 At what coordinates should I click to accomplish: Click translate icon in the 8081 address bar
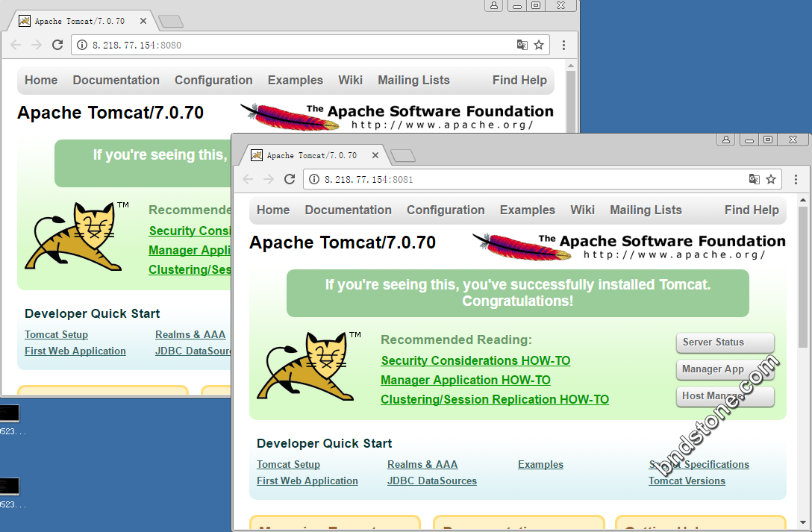point(754,179)
